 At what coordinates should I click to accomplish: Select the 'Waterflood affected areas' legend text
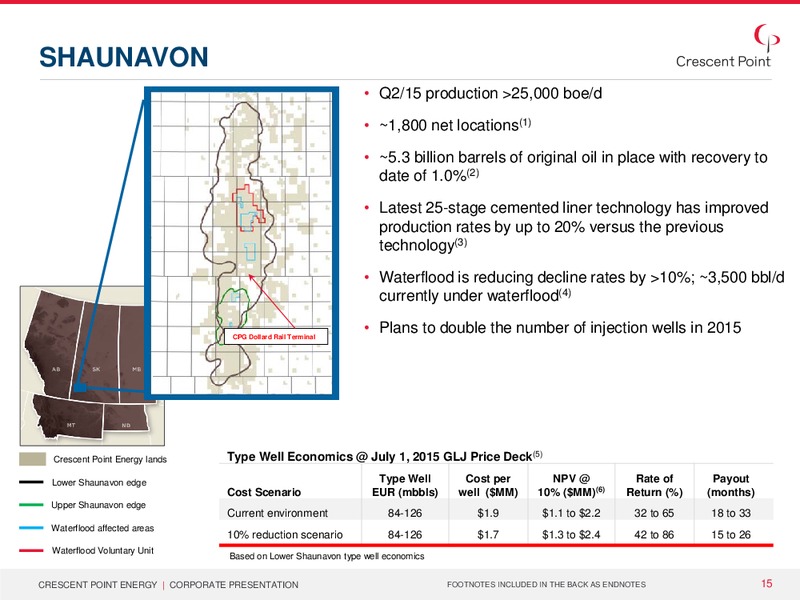coord(102,528)
